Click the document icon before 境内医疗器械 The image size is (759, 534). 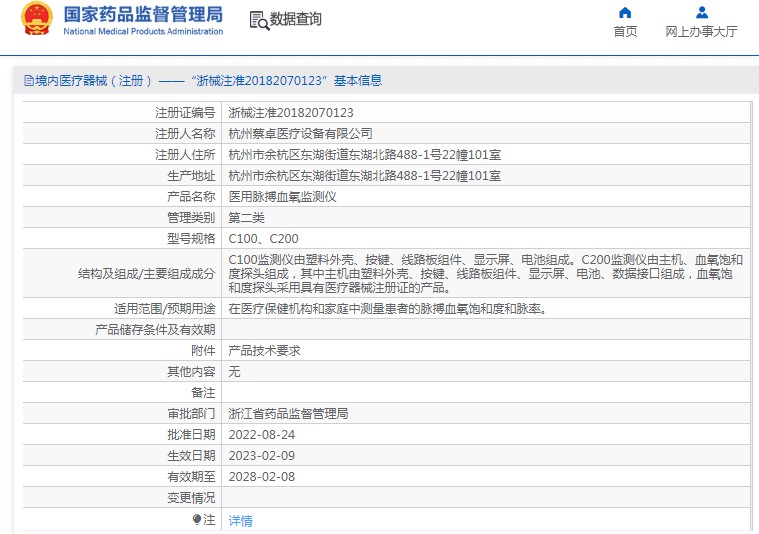pyautogui.click(x=29, y=81)
